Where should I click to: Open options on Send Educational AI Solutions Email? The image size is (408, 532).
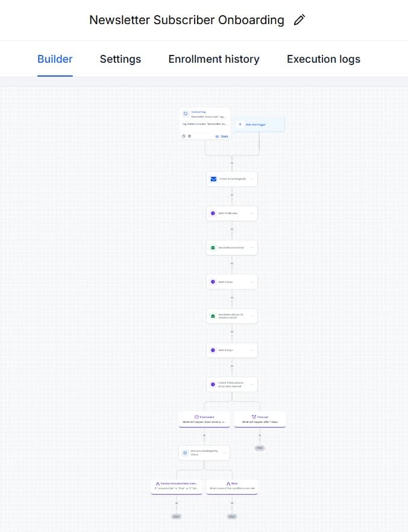[x=252, y=316]
